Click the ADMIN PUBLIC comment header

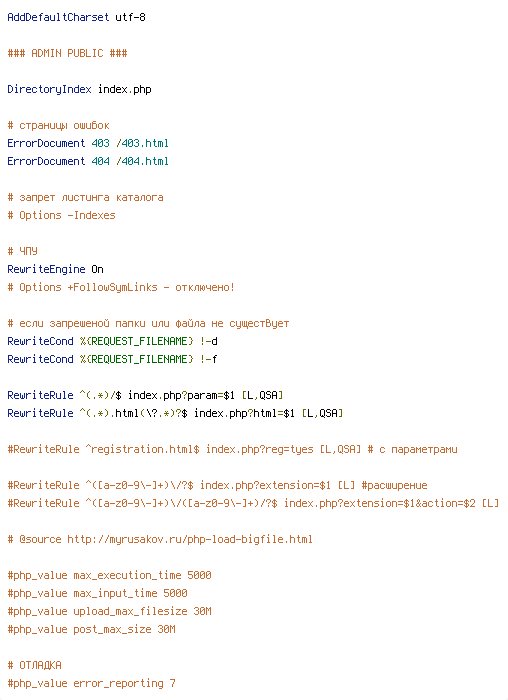pyautogui.click(x=67, y=53)
